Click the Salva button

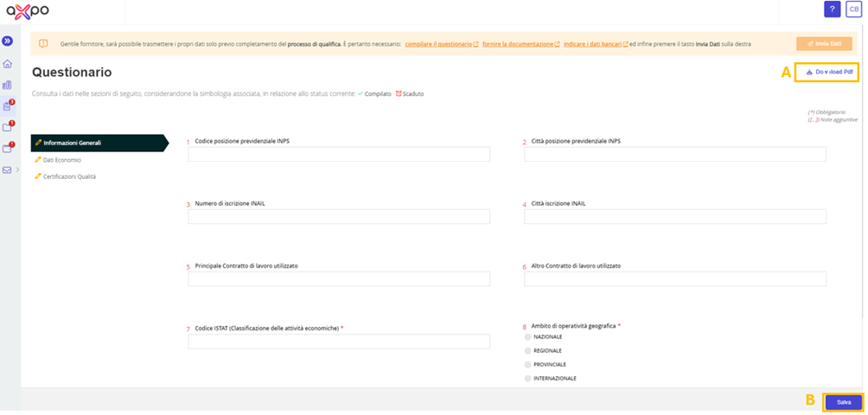click(x=844, y=402)
